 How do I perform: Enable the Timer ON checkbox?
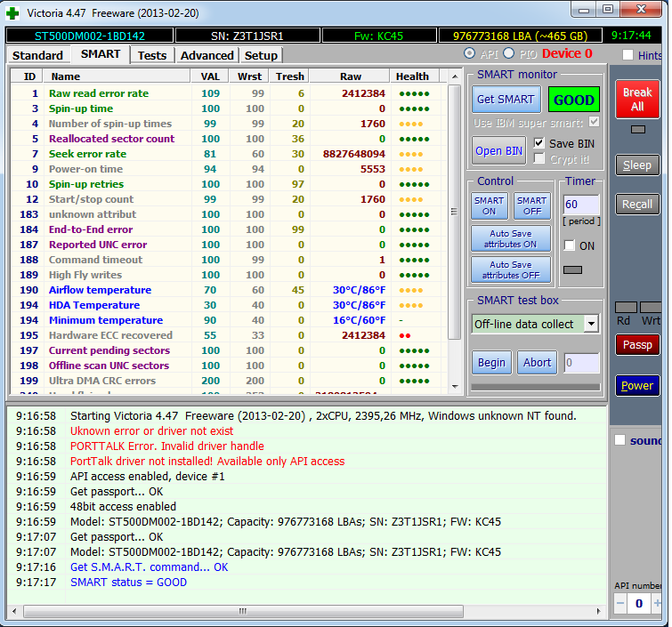click(570, 245)
